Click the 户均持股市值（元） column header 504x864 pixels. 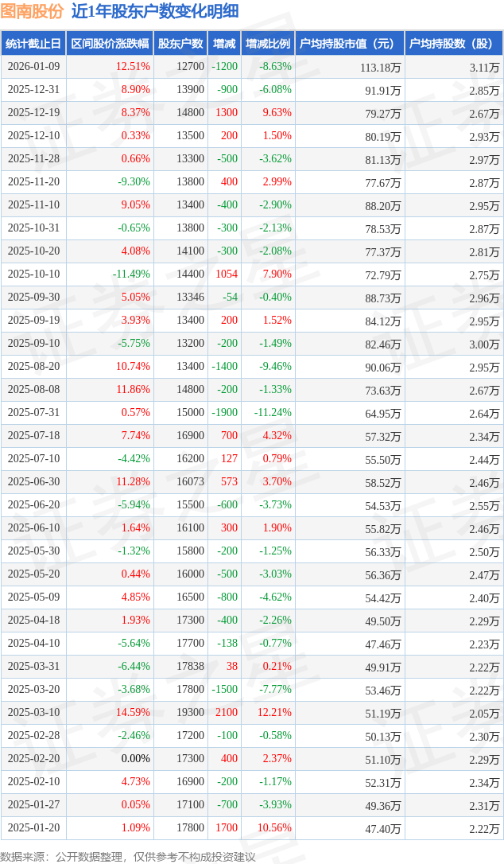tap(350, 44)
